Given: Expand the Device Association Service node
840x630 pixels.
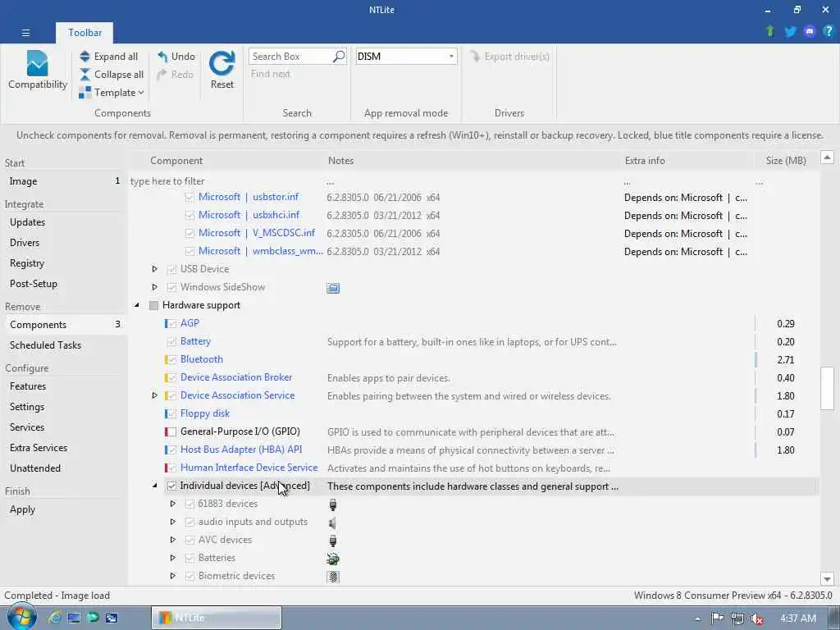Looking at the screenshot, I should (x=154, y=395).
